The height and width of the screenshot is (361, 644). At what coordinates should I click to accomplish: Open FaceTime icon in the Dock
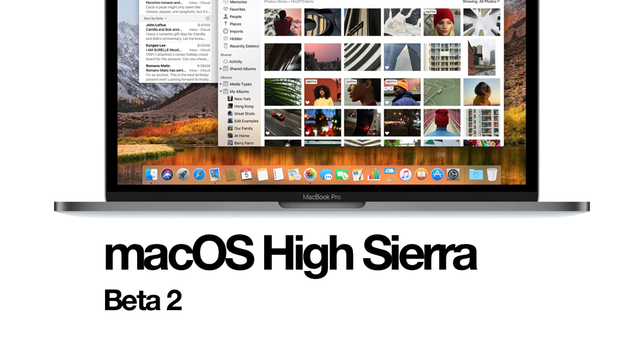(342, 175)
